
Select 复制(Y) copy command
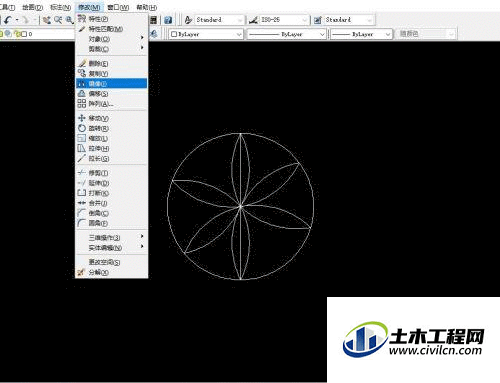[x=112, y=73]
